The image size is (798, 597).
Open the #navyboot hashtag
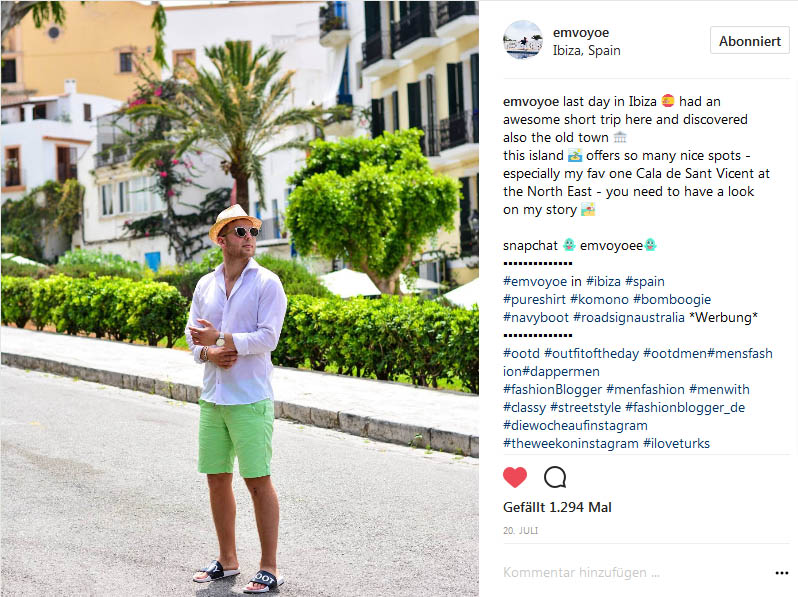536,318
